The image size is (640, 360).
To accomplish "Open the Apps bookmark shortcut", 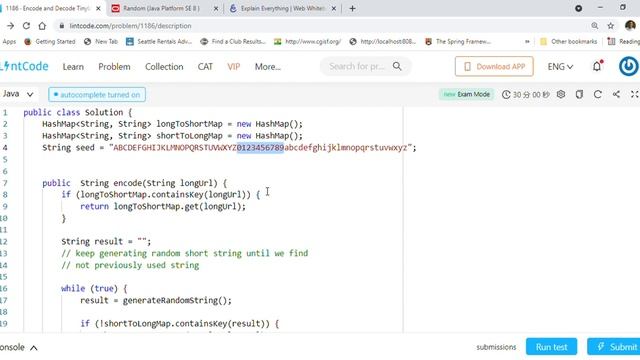I will (x=9, y=41).
